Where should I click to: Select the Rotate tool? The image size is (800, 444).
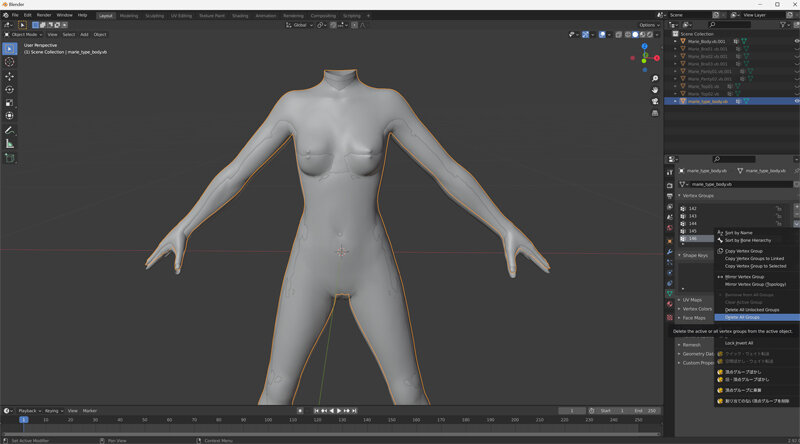pos(9,90)
